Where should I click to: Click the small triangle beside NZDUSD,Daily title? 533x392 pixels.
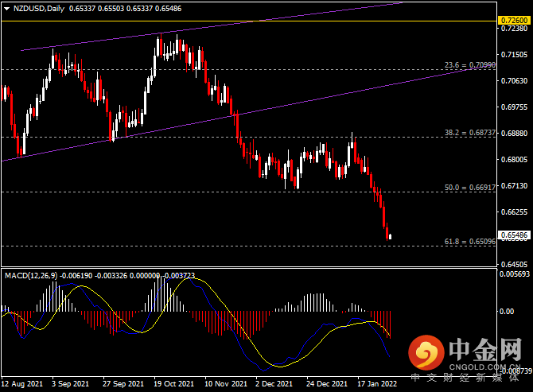[6, 9]
